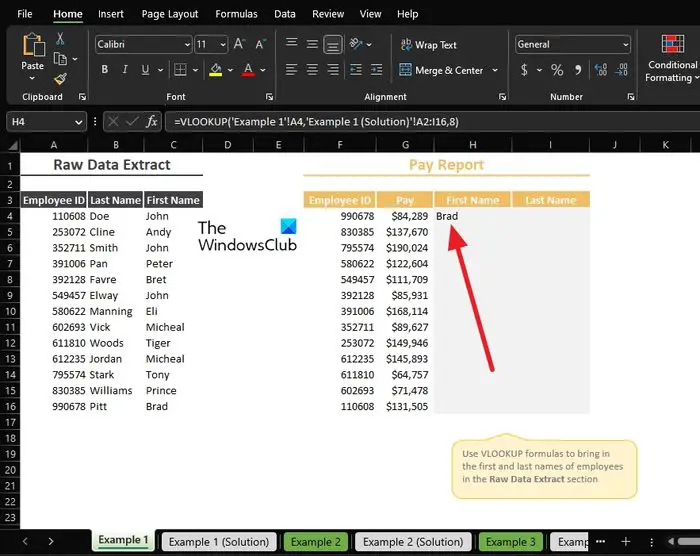This screenshot has width=700, height=556.
Task: Click the Insert Function fx icon
Action: point(152,121)
